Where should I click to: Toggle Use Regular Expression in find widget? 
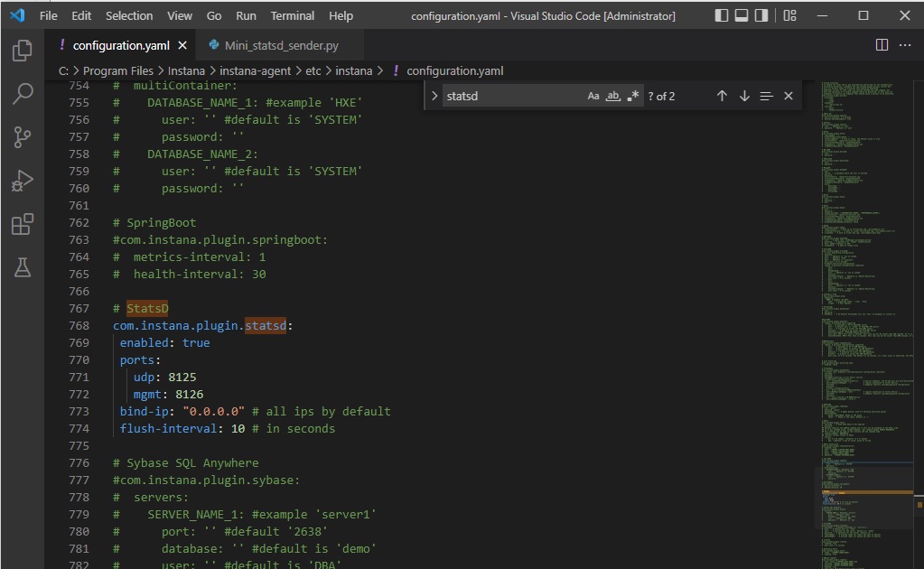[x=633, y=96]
